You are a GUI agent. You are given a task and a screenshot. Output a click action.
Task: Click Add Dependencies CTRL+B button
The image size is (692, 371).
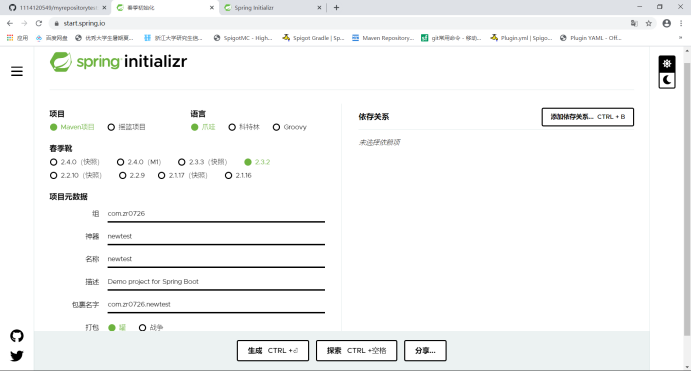(587, 117)
